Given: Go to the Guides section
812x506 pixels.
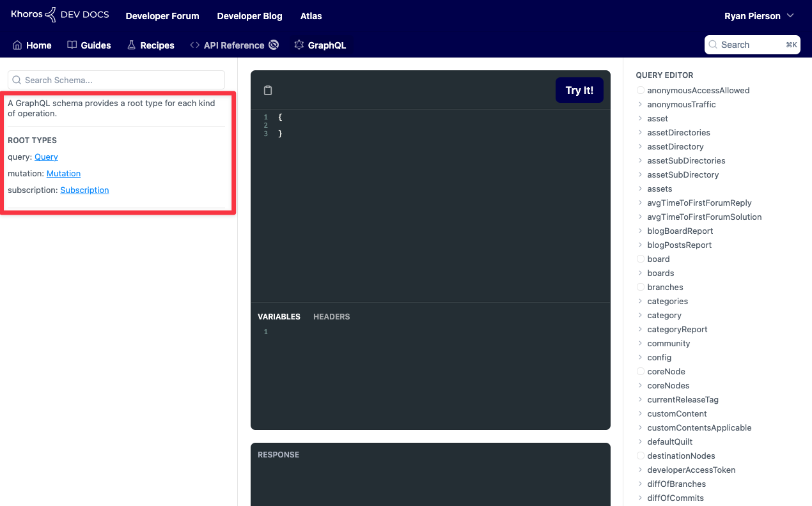Looking at the screenshot, I should click(89, 45).
